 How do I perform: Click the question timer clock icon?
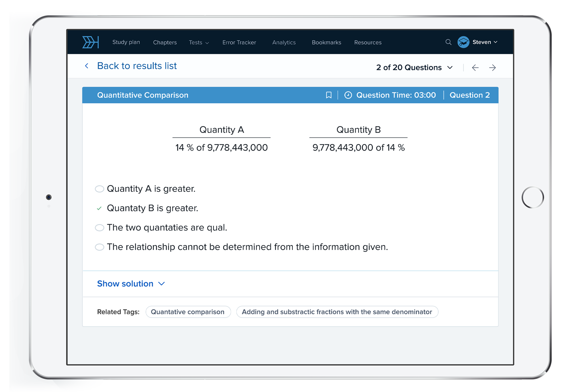tap(348, 95)
